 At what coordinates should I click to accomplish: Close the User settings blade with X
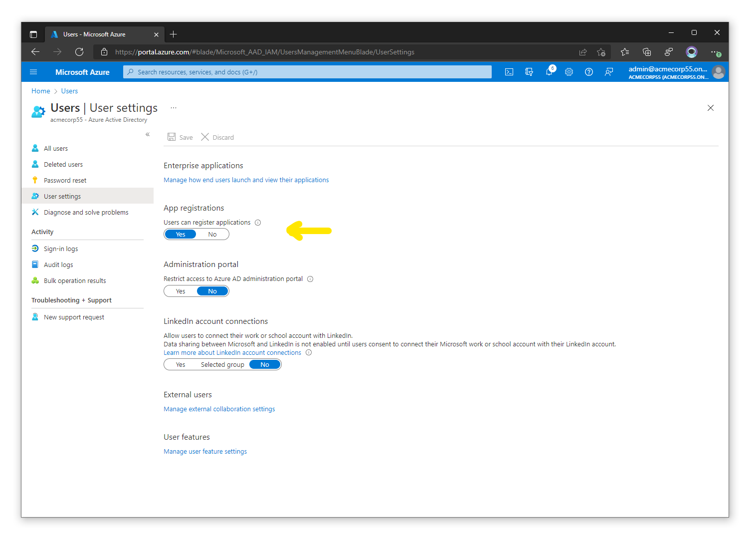click(x=711, y=108)
